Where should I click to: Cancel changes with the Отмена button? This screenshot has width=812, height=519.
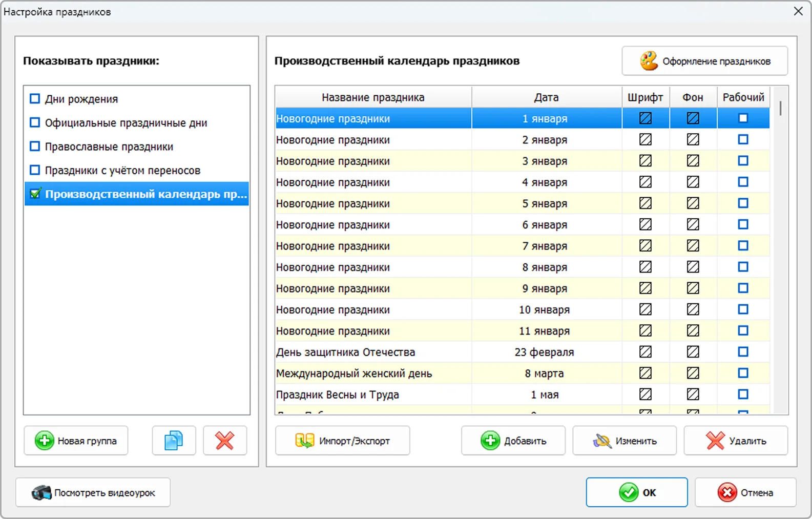click(x=745, y=493)
